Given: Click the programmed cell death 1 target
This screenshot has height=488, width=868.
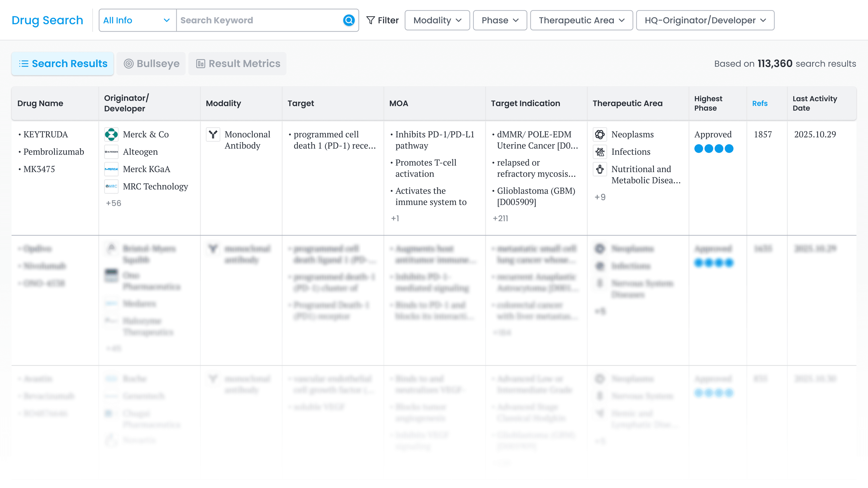Looking at the screenshot, I should 334,140.
